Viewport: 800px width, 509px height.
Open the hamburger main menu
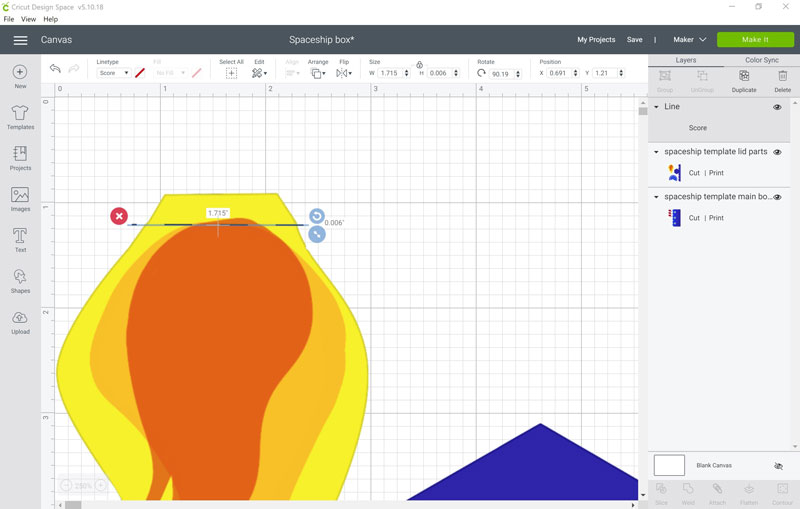20,40
